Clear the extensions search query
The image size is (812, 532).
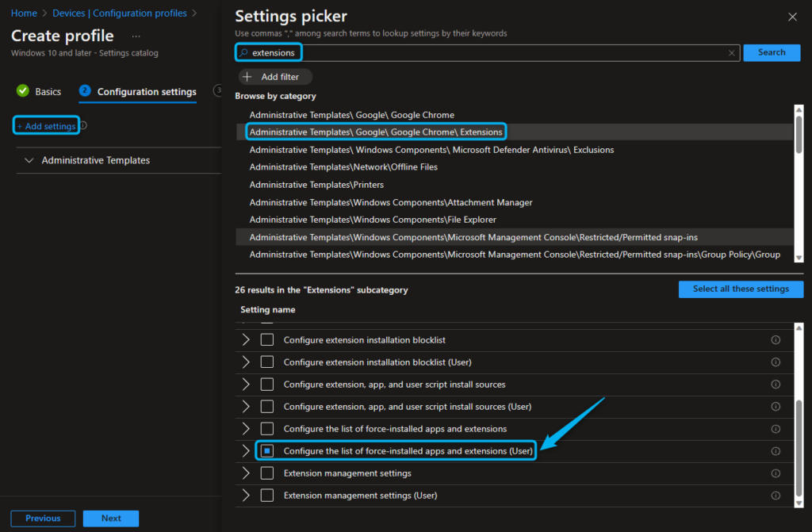tap(731, 52)
